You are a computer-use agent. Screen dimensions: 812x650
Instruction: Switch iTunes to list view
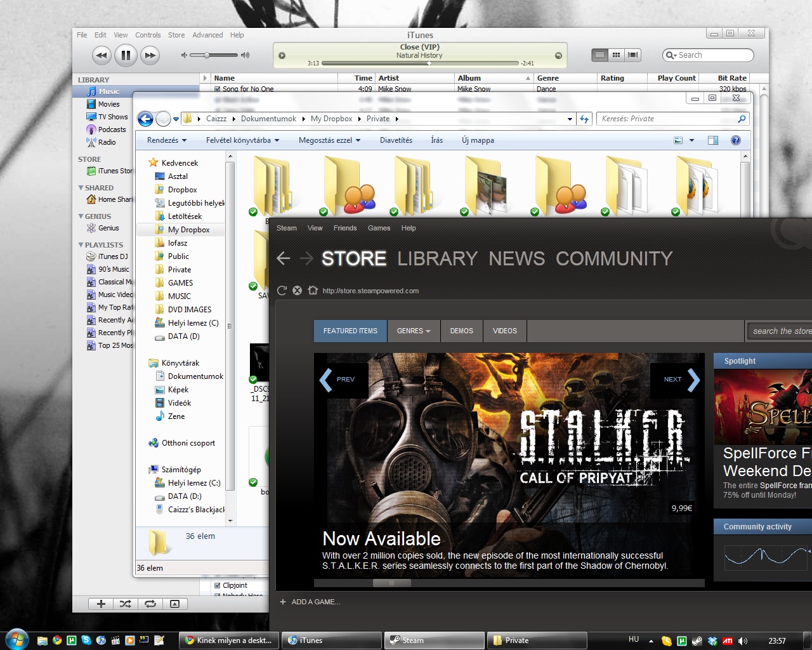click(599, 55)
